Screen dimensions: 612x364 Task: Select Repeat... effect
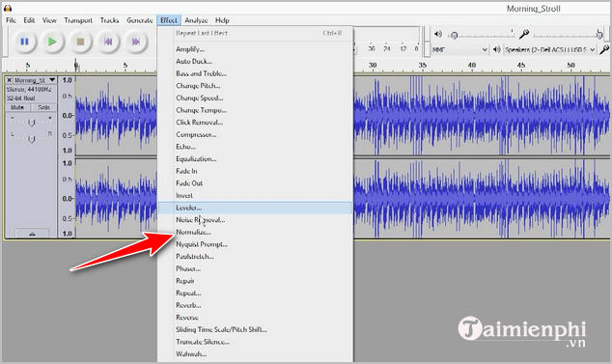pyautogui.click(x=255, y=294)
